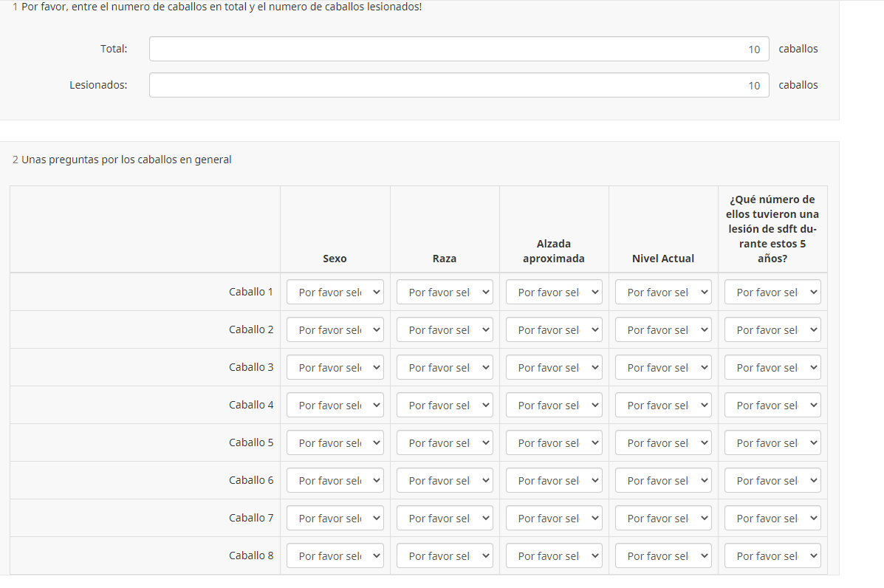Select Raza dropdown for Caballo 6

445,481
